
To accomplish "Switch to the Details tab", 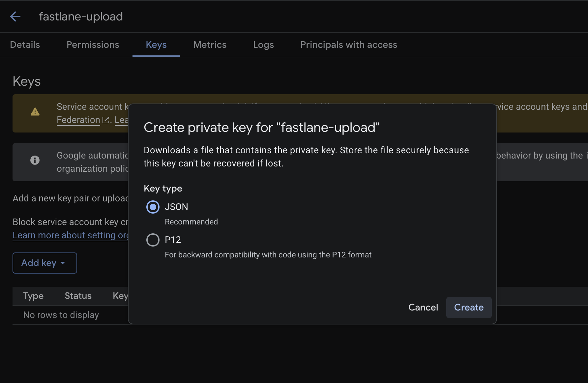I will pyautogui.click(x=25, y=45).
